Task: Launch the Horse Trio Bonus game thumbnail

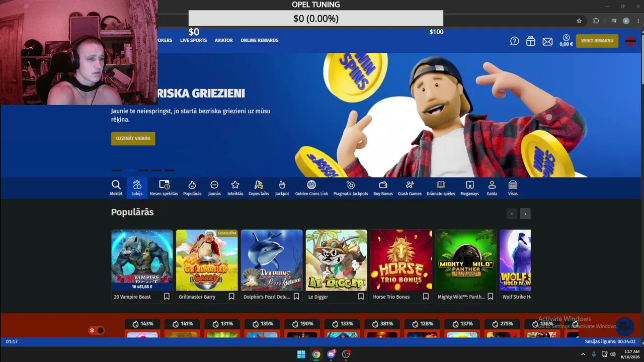Action: [401, 260]
